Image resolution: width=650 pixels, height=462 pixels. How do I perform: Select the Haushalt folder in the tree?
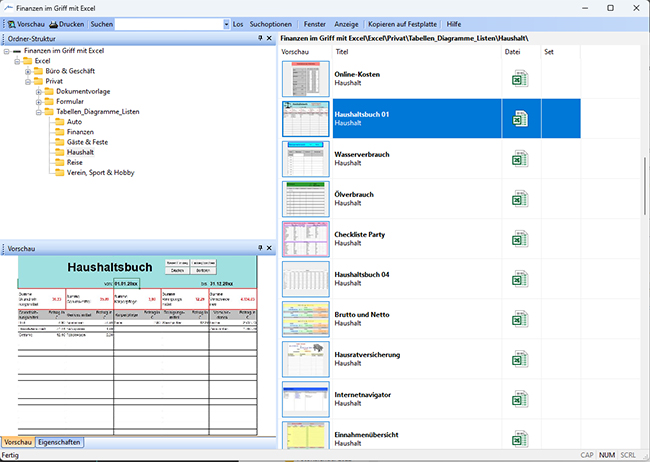click(80, 151)
